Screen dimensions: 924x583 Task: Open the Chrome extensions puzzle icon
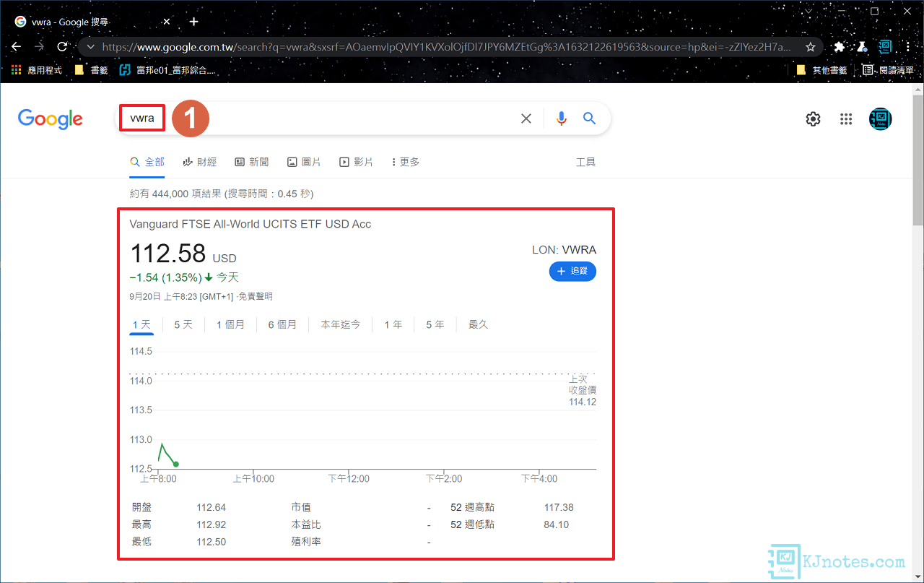(839, 47)
